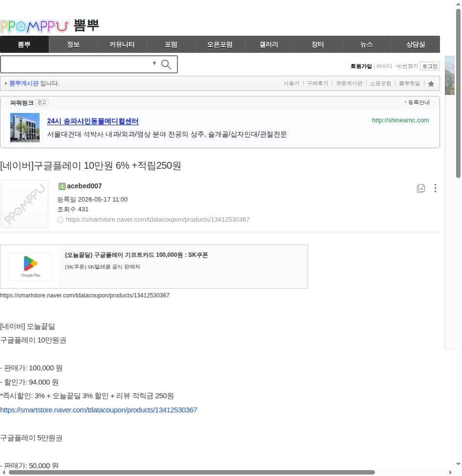
Task: Click the magnifier search icon
Action: click(x=166, y=65)
